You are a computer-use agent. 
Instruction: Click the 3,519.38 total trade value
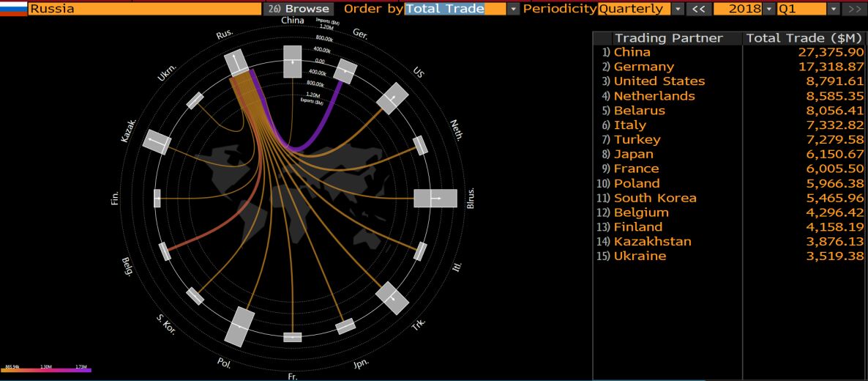coord(834,256)
